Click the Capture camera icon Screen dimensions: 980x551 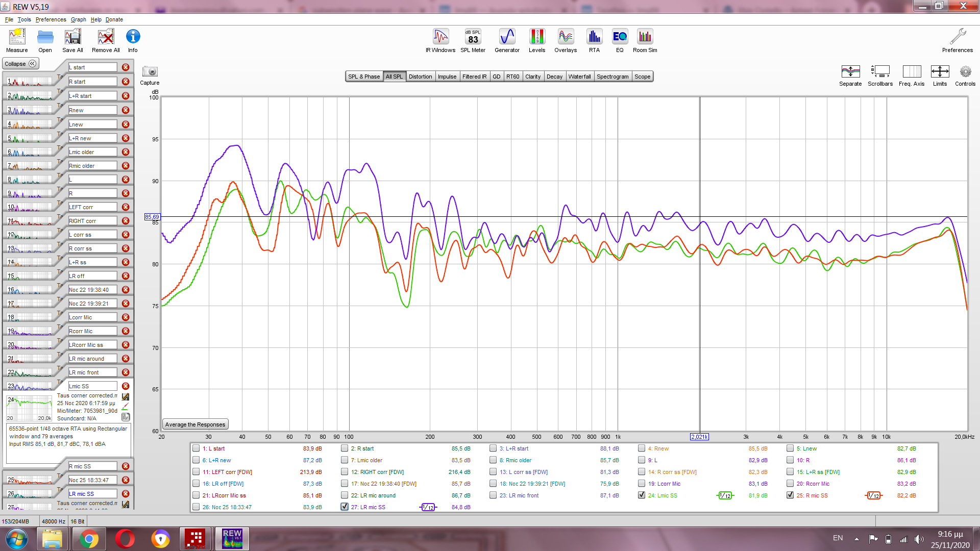coord(150,72)
